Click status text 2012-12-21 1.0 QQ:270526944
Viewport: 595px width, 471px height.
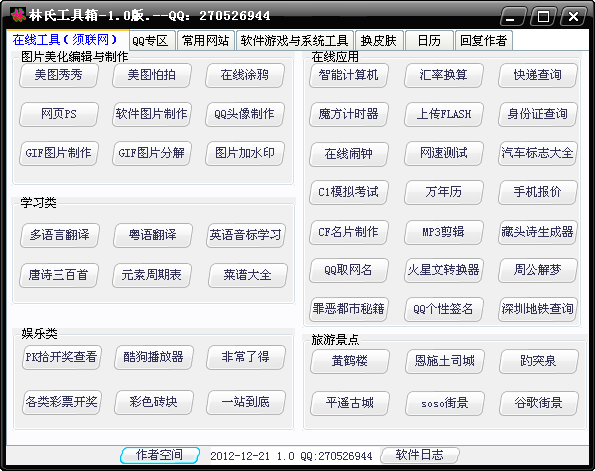click(291, 456)
